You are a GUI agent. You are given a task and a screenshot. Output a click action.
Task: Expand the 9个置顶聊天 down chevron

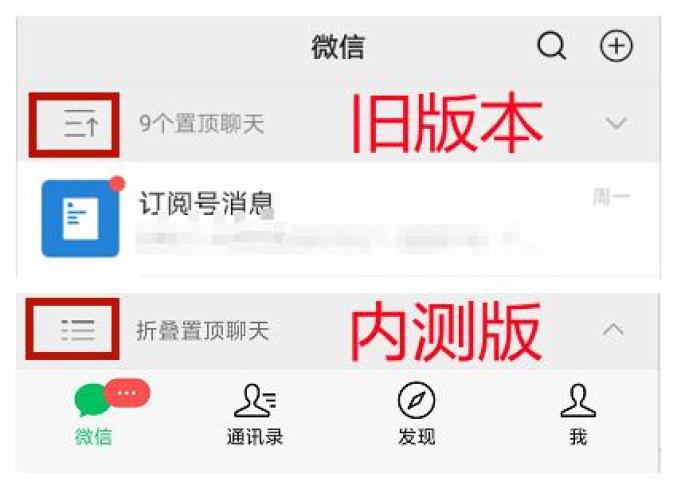[616, 123]
